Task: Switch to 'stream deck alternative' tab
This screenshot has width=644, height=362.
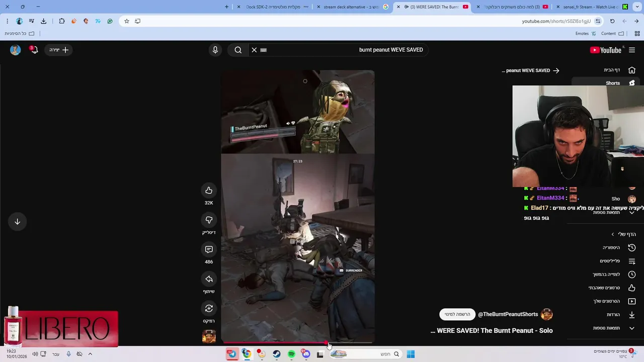Action: click(x=351, y=7)
